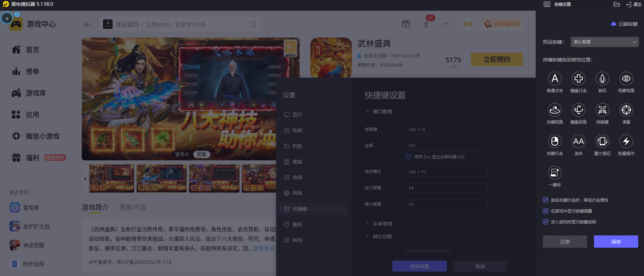Click the 缩小屏幕 shortcut field F5
This screenshot has width=644, height=276.
(446, 204)
